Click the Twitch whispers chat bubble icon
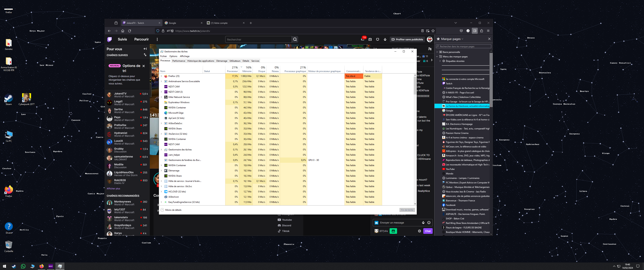Screen dimensions: 644x270 [377, 39]
